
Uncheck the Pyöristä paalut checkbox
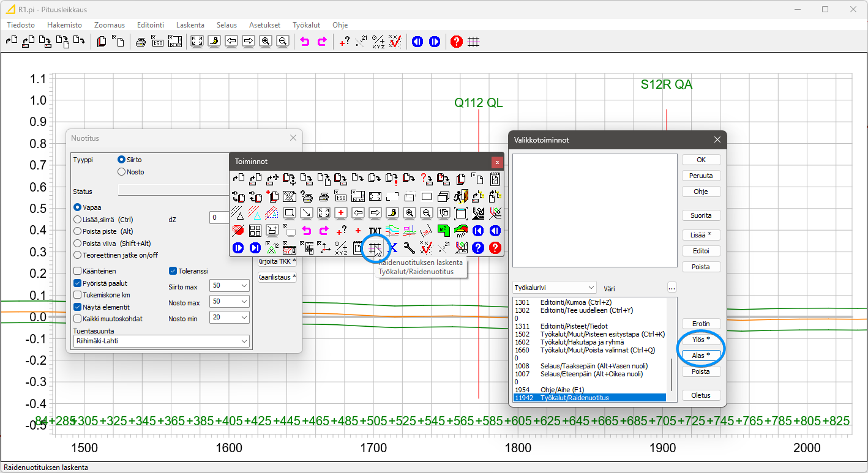pyautogui.click(x=78, y=283)
